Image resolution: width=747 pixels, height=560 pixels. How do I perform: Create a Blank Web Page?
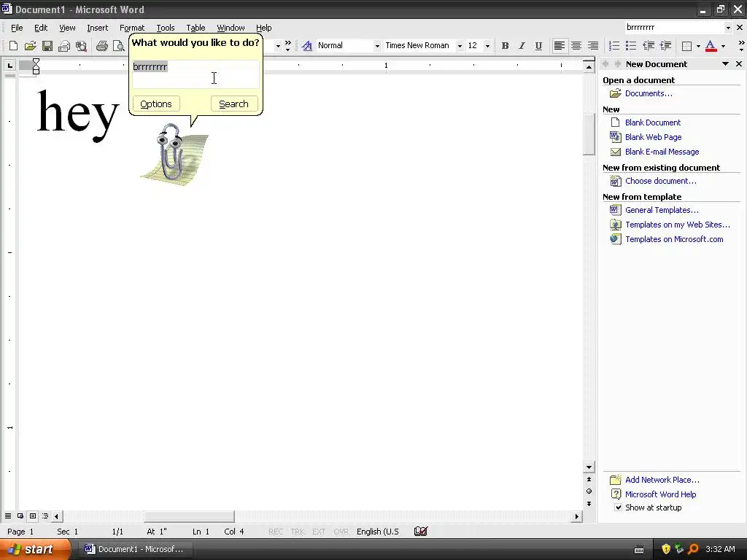click(653, 137)
